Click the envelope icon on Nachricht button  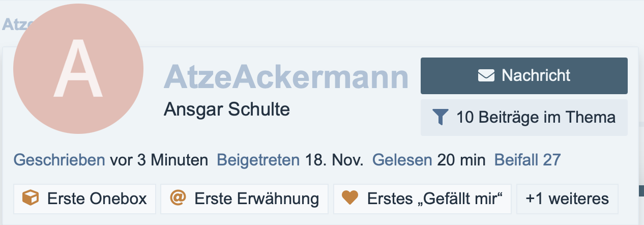486,76
